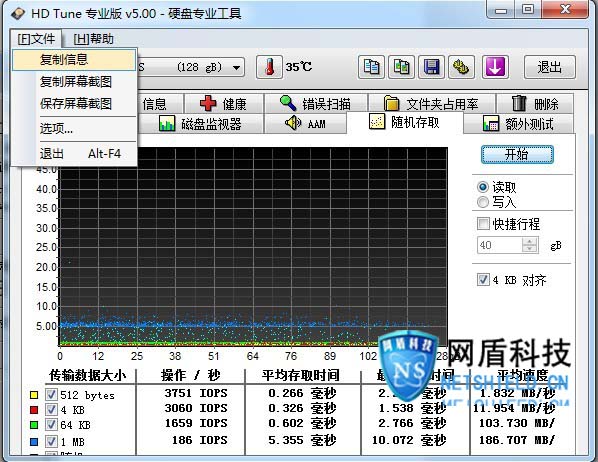Click the 退出 exit toolbar button
The image size is (598, 462).
(x=550, y=67)
